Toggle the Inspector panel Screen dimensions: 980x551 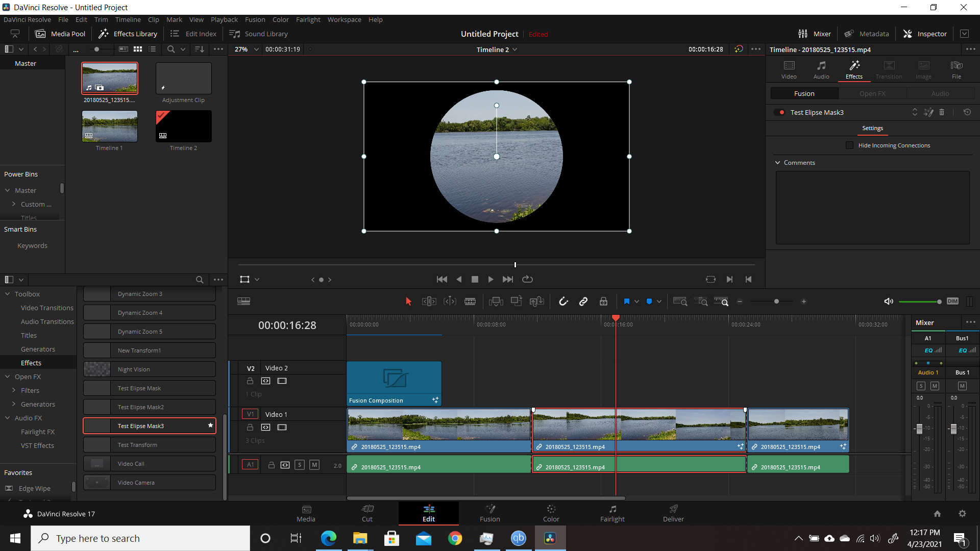coord(924,34)
